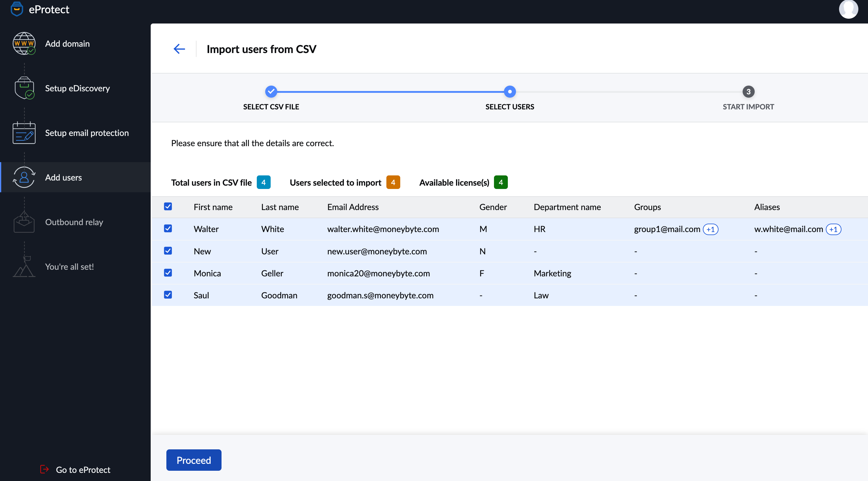Open Setup eDiscovery from sidebar
This screenshot has width=868, height=481.
[x=77, y=88]
